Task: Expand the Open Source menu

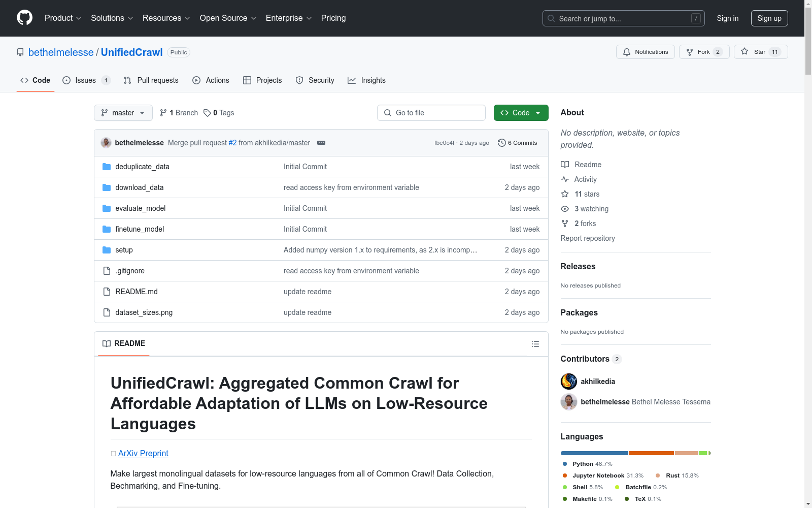Action: coord(228,18)
